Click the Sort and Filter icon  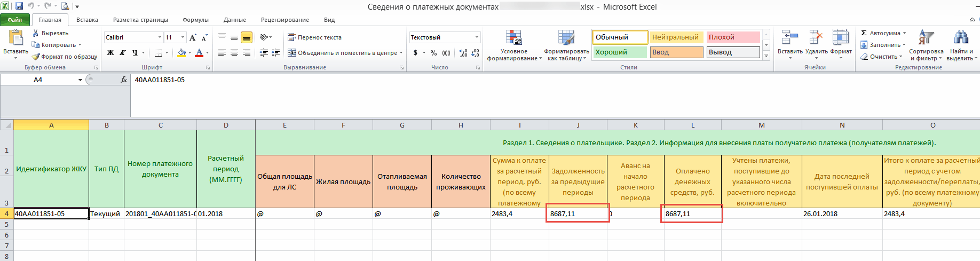click(926, 45)
